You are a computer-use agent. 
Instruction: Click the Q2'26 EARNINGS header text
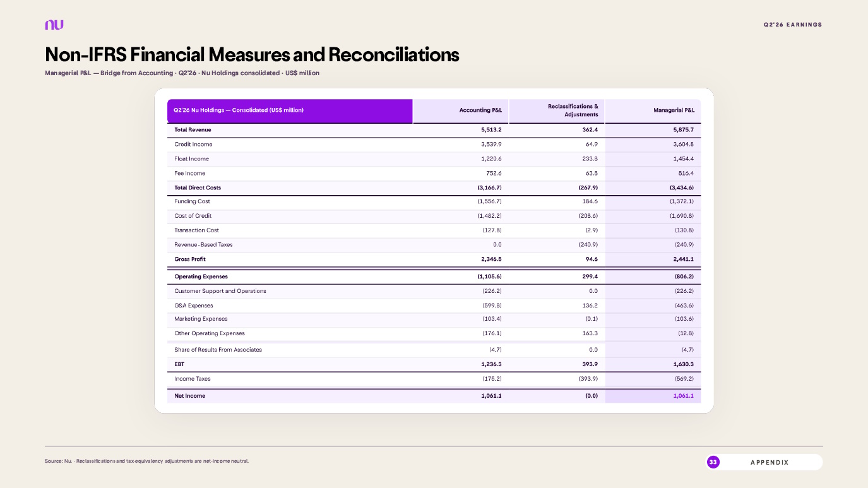793,25
